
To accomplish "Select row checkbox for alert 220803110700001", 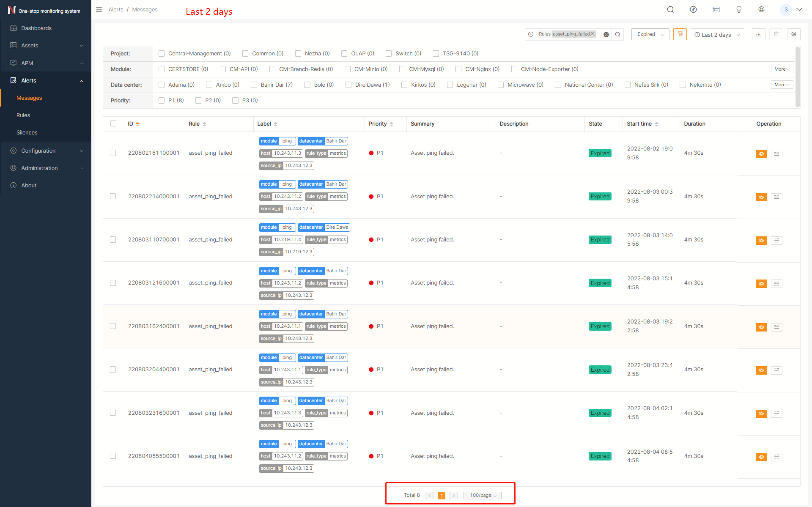I will pos(113,240).
